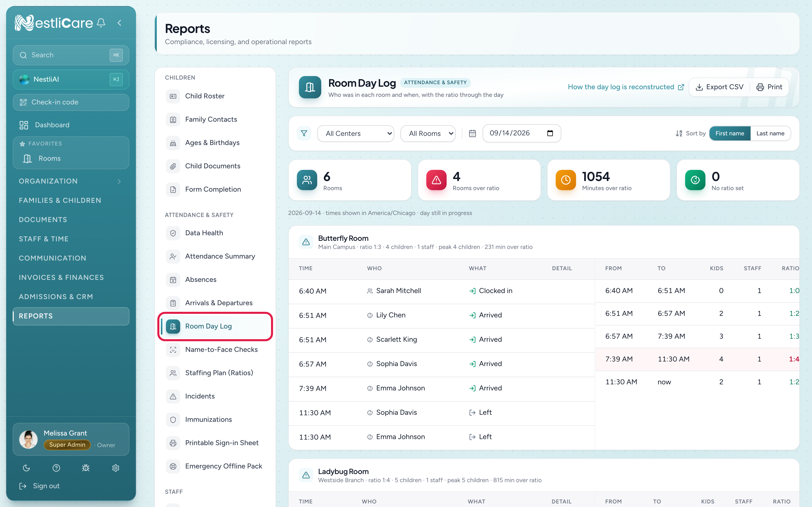
Task: Collapse the sidebar with chevron arrow
Action: [x=120, y=23]
